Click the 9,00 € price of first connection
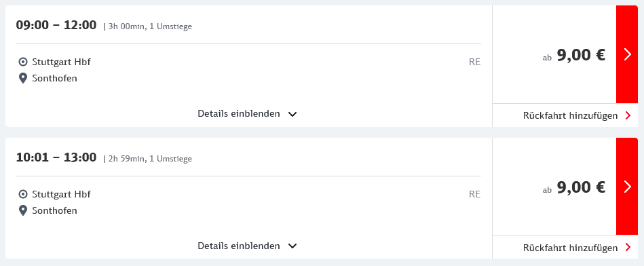The width and height of the screenshot is (644, 266). click(581, 54)
